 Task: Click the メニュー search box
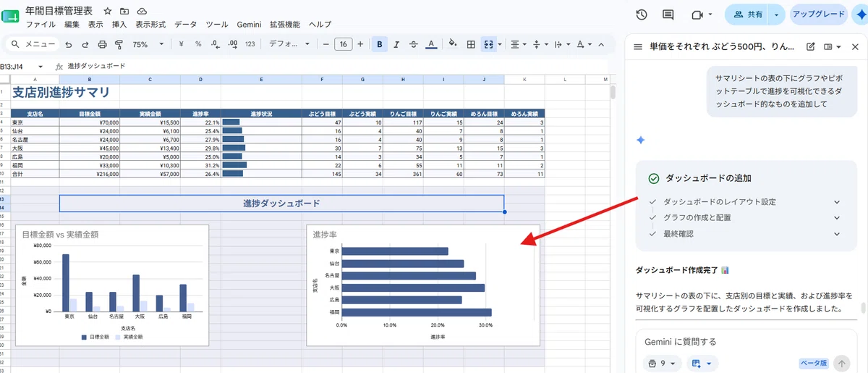[x=32, y=44]
